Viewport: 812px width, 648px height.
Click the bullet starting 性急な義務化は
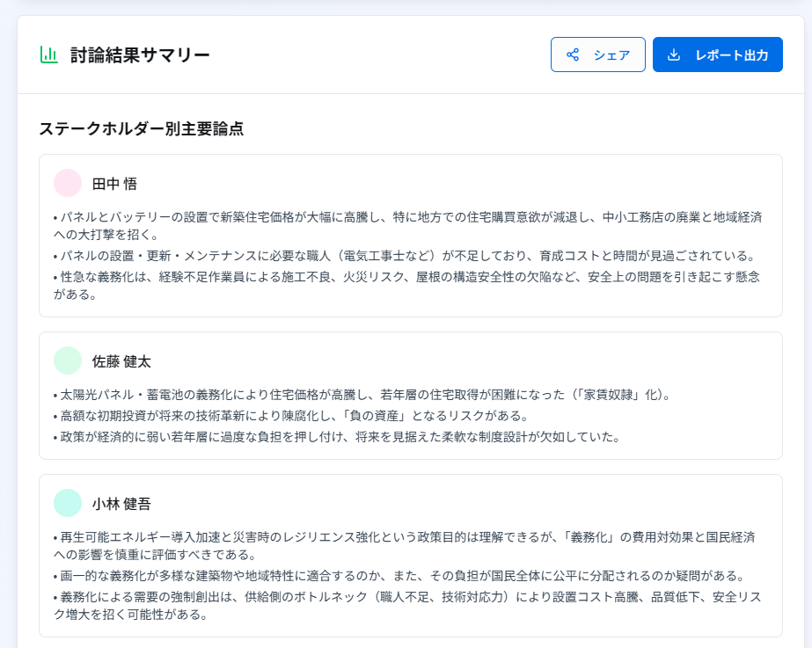(x=407, y=286)
